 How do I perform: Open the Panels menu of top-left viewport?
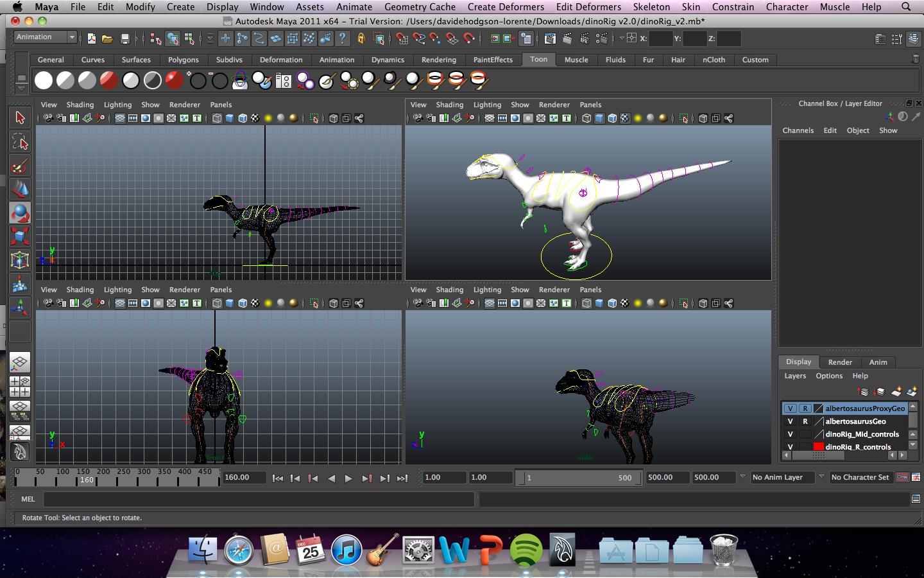click(221, 105)
